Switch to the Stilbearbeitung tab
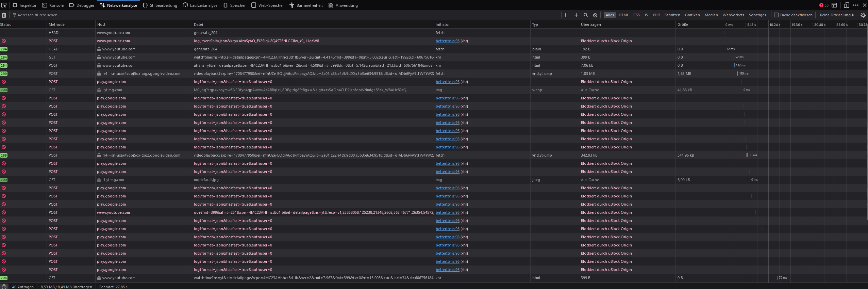This screenshot has width=868, height=289. [160, 5]
